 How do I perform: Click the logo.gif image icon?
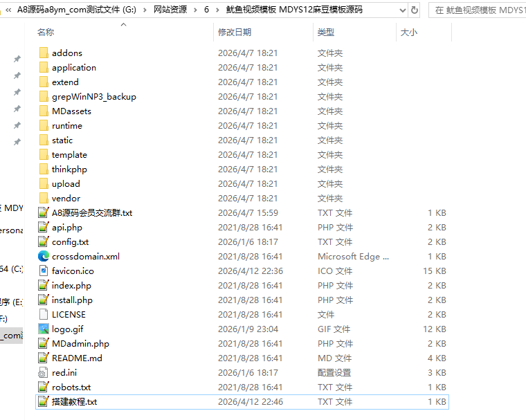(x=44, y=329)
